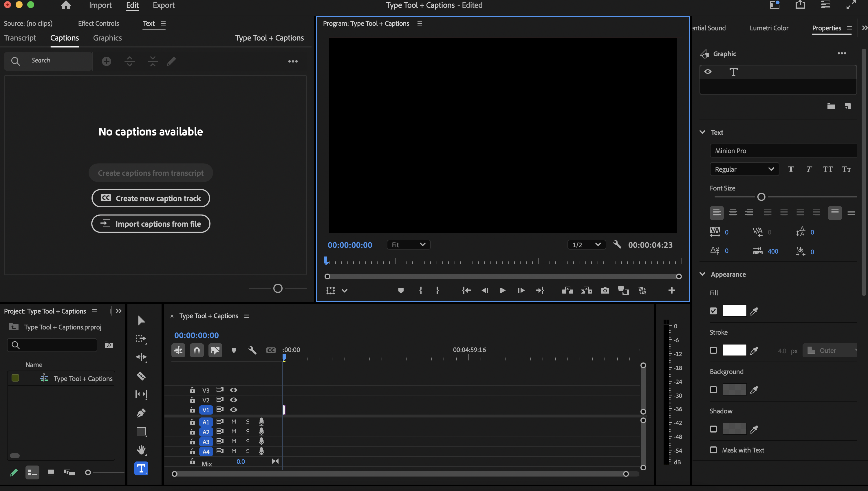Image resolution: width=868 pixels, height=491 pixels.
Task: Select the Type tool in the timeline toolbar
Action: (x=141, y=468)
